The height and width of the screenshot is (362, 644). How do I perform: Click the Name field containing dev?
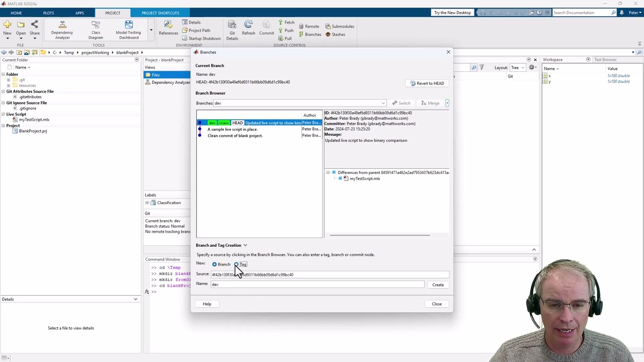pyautogui.click(x=317, y=285)
